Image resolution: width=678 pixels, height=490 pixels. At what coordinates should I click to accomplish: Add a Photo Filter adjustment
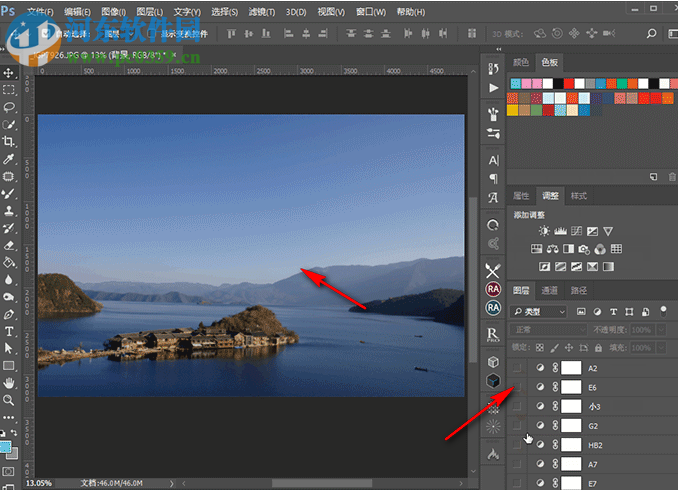coord(584,249)
